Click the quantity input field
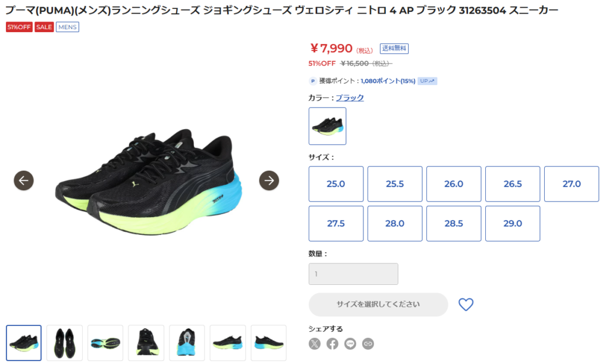The width and height of the screenshot is (609, 364). pyautogui.click(x=353, y=274)
